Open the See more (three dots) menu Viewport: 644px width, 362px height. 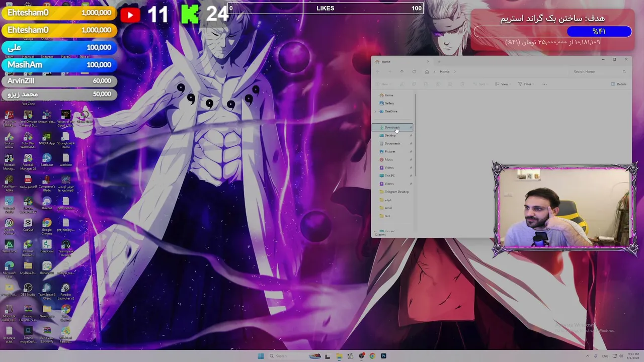point(544,84)
